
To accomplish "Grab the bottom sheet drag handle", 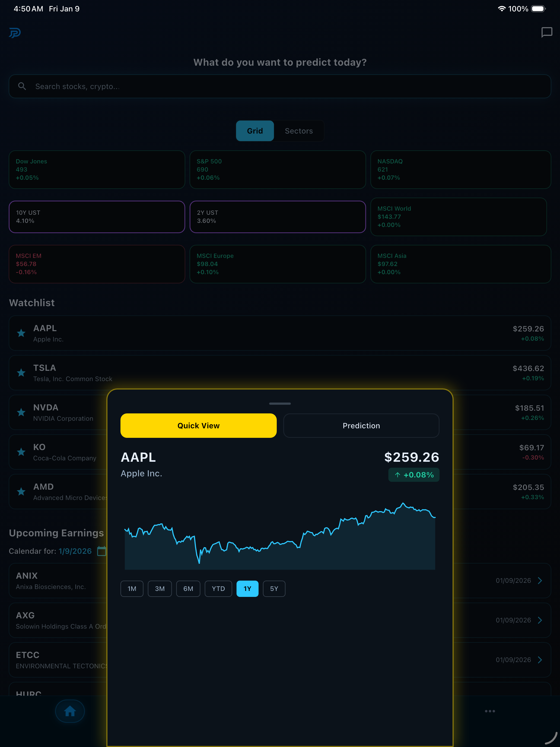I will click(280, 404).
